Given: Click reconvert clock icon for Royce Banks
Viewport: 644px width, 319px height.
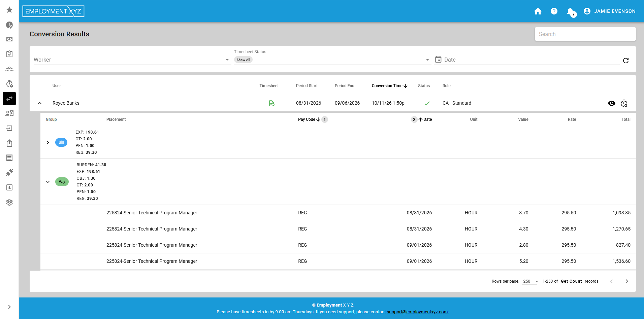Looking at the screenshot, I should [x=624, y=103].
